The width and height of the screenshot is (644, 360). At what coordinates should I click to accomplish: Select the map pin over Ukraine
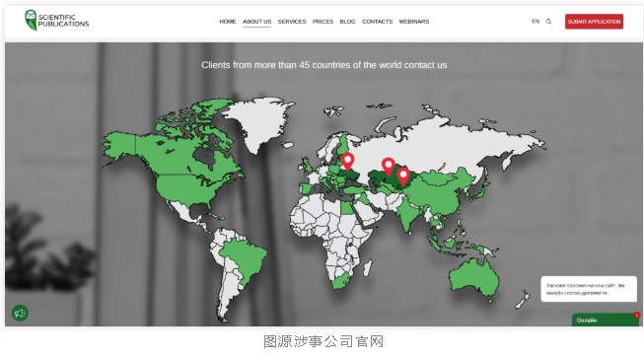(347, 161)
